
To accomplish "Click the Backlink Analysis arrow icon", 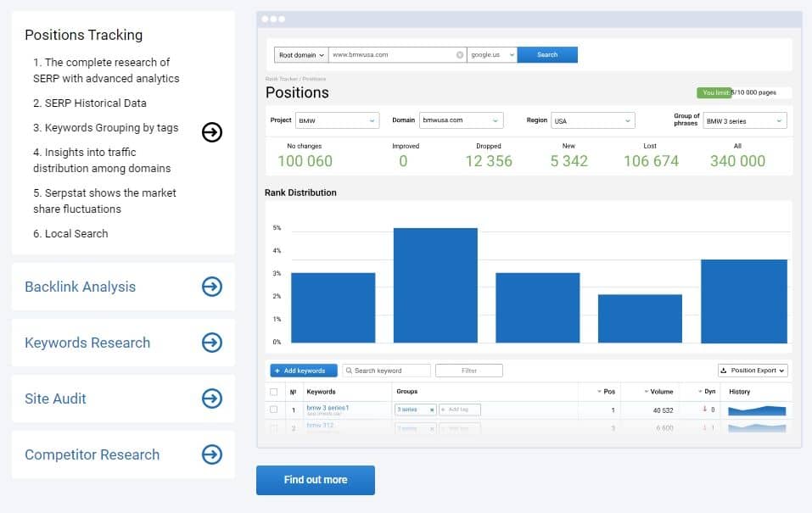I will 212,287.
